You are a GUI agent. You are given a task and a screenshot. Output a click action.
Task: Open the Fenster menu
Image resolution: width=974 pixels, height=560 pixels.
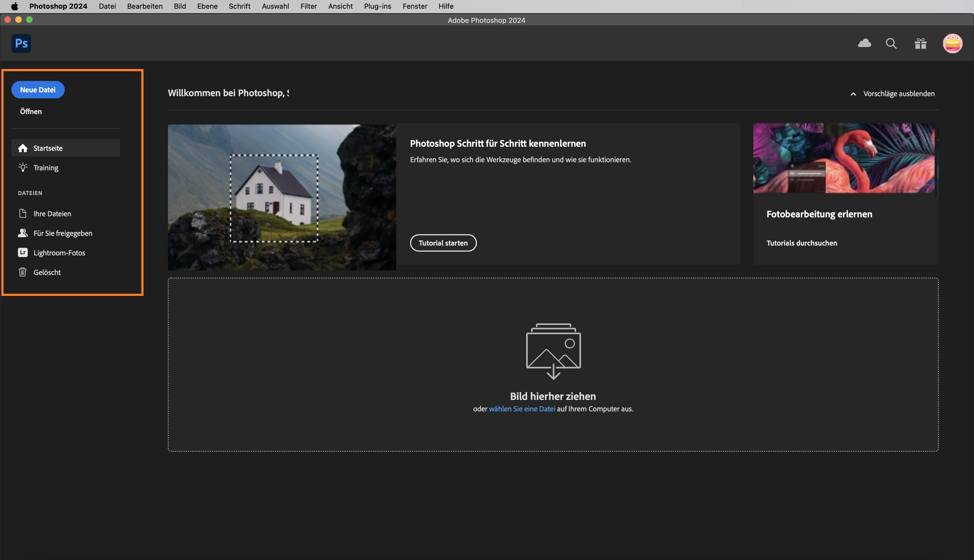(x=415, y=6)
